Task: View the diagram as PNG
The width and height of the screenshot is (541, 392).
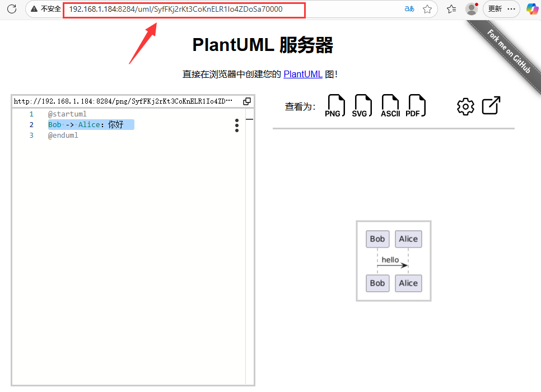Action: click(334, 106)
